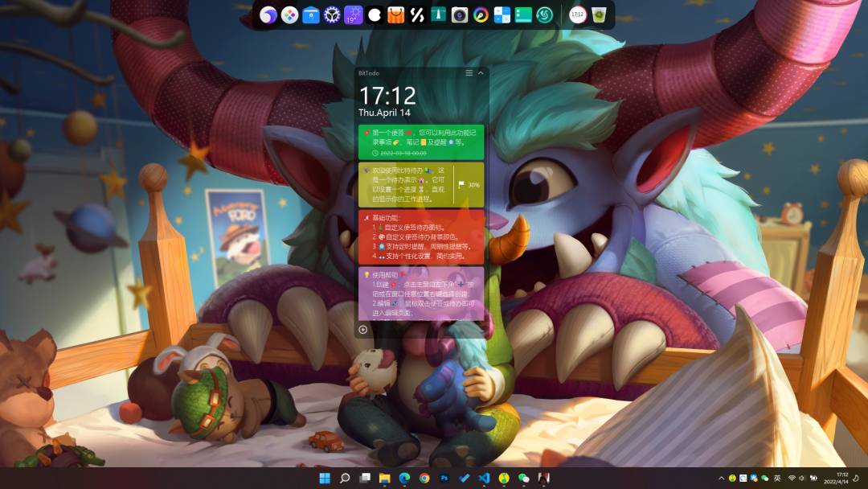Open the taskbar clock 17:12 2022/4/14
The image size is (868, 489).
click(836, 479)
